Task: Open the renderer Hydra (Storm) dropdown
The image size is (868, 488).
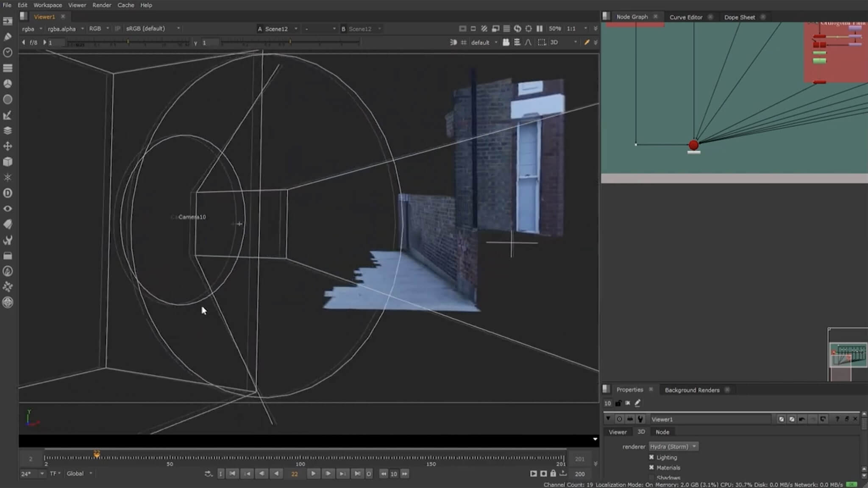Action: tap(673, 446)
